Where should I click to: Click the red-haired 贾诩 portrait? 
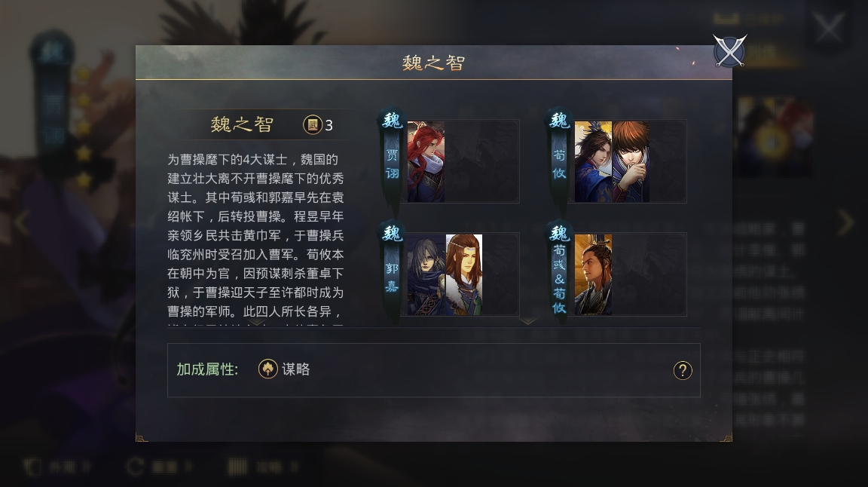coord(426,161)
